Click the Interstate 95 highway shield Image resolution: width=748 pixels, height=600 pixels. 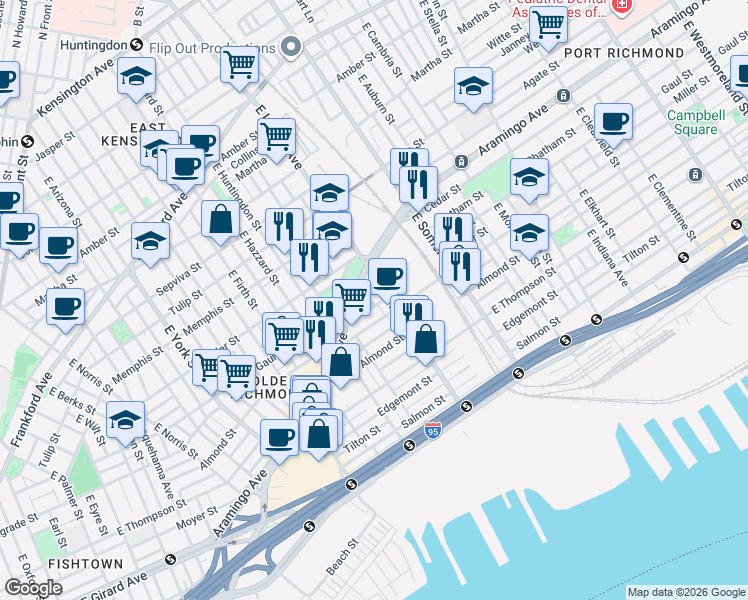(x=433, y=430)
